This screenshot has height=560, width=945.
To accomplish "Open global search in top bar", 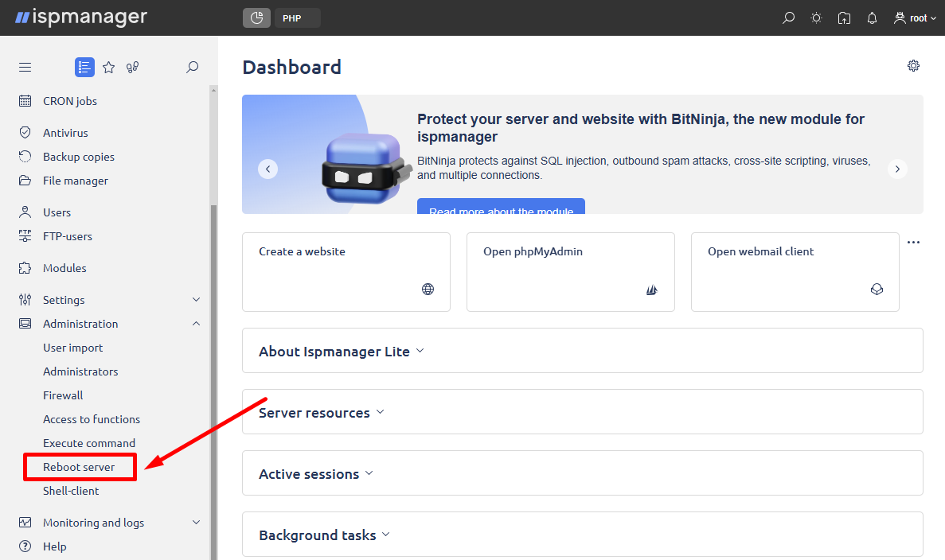I will (788, 18).
